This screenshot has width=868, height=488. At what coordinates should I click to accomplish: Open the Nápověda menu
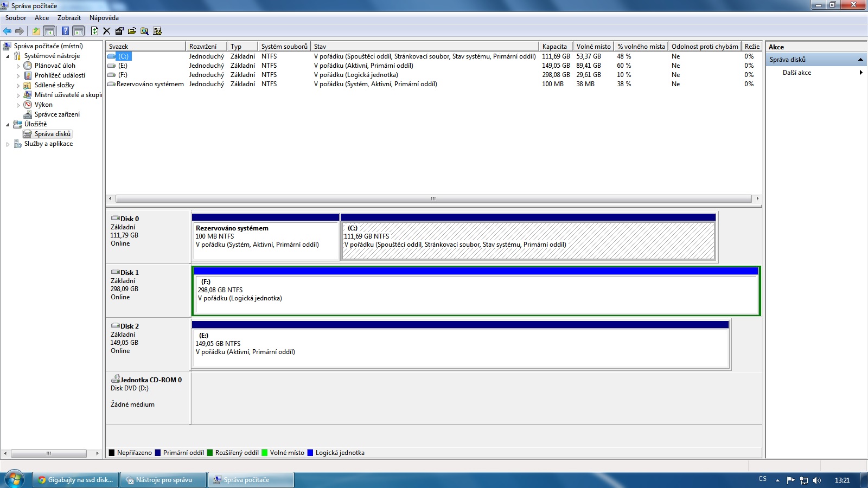104,18
